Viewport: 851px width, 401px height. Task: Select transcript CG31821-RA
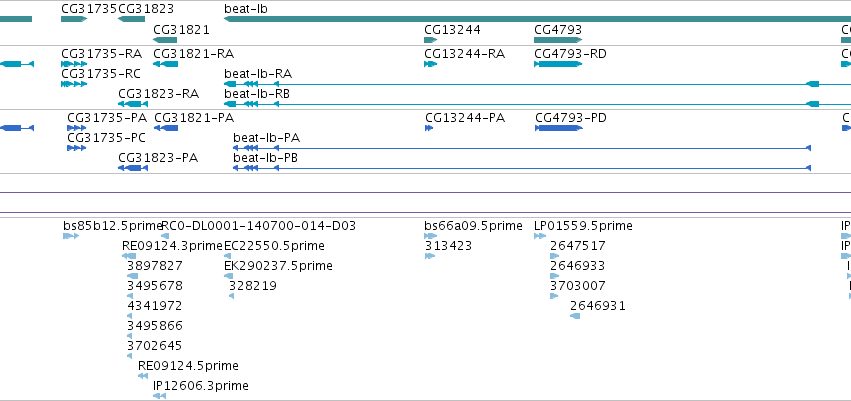(x=166, y=64)
